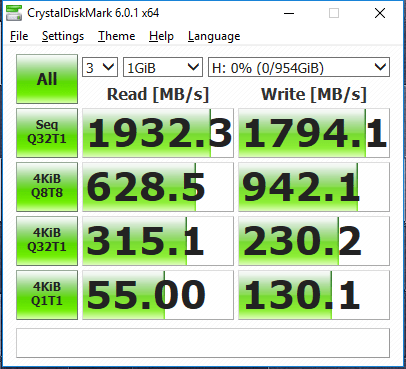Minimize the CrystalDiskMark window

pyautogui.click(x=289, y=13)
